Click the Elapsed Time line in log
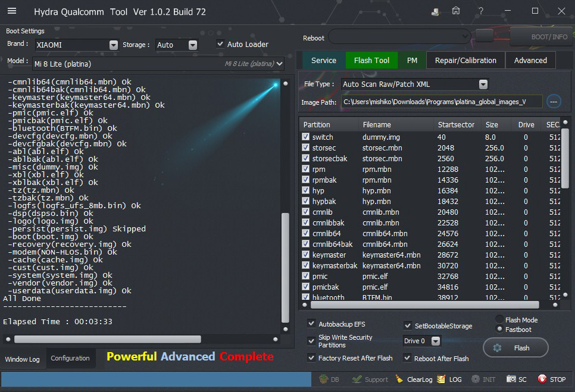 58,321
